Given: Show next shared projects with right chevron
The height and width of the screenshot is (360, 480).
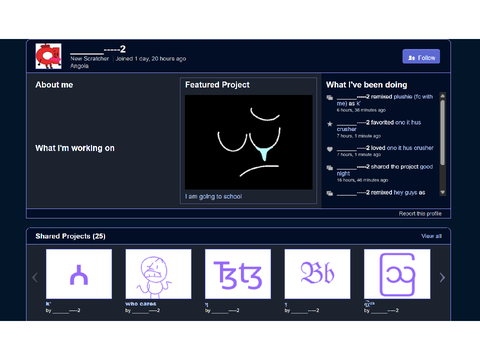Looking at the screenshot, I should tap(442, 277).
